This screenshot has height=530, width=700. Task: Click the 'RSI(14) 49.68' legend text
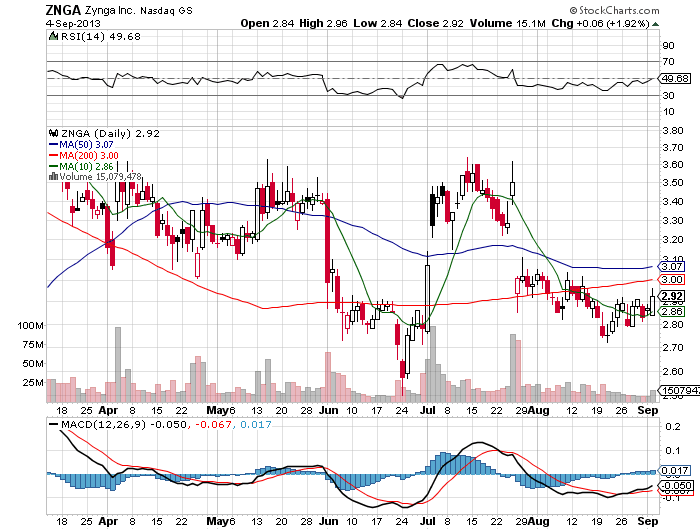(100, 36)
